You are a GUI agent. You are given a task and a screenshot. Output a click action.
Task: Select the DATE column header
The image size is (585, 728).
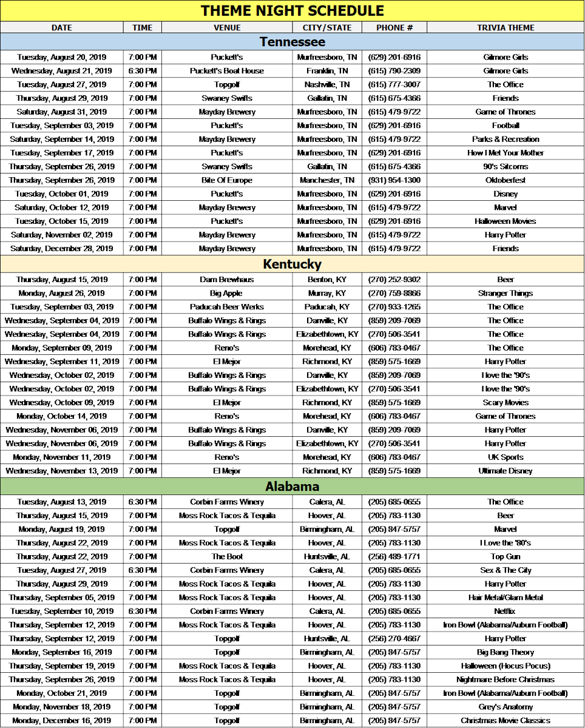click(62, 27)
